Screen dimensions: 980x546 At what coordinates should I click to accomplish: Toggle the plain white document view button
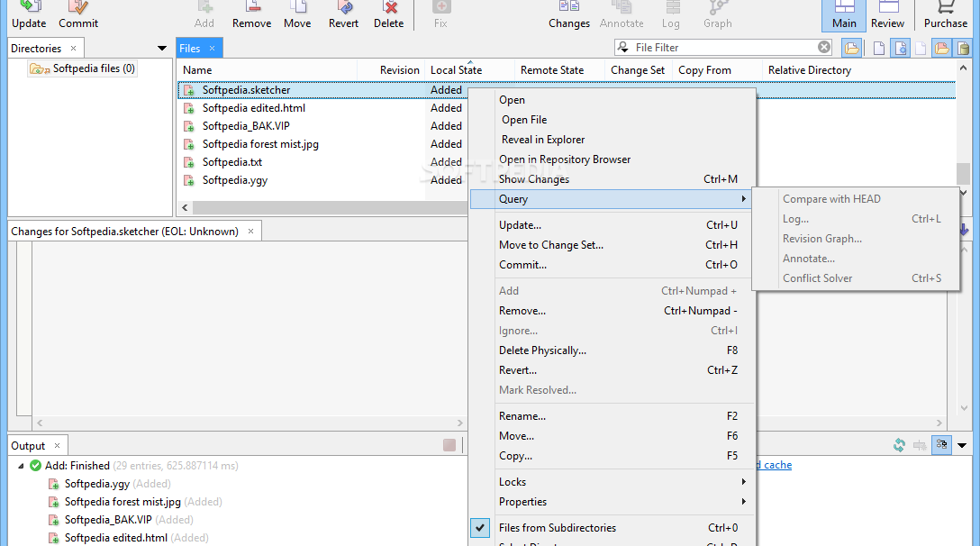(x=879, y=48)
